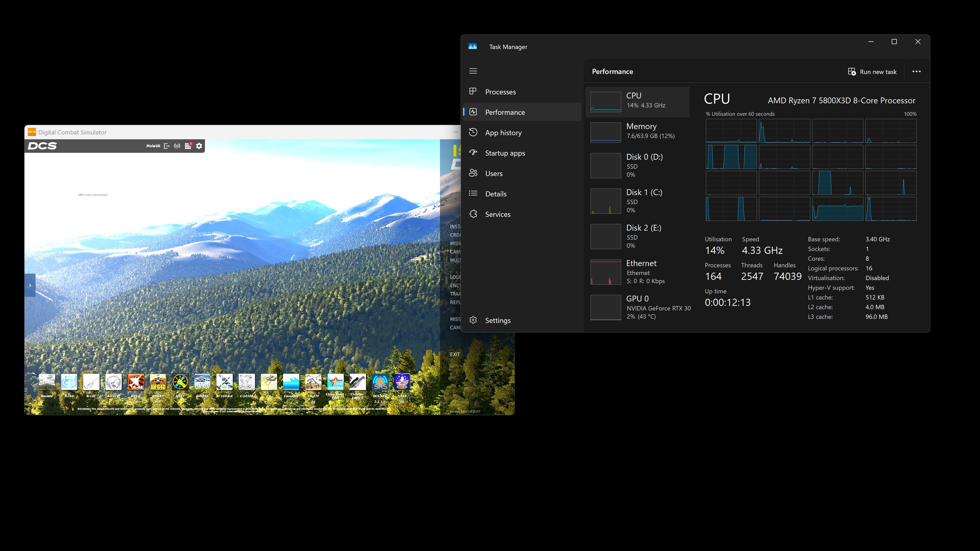Select the F-14B Tomcat module icon
This screenshot has height=551, width=980.
(x=402, y=382)
